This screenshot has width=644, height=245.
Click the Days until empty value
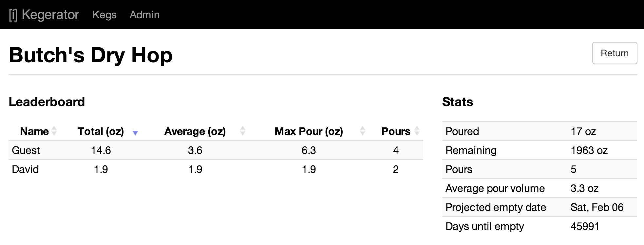click(x=585, y=226)
